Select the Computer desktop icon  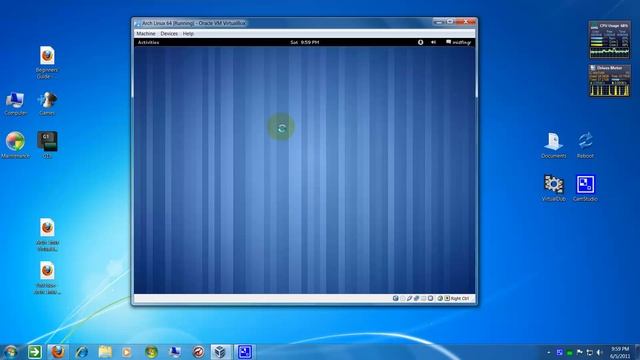click(16, 104)
